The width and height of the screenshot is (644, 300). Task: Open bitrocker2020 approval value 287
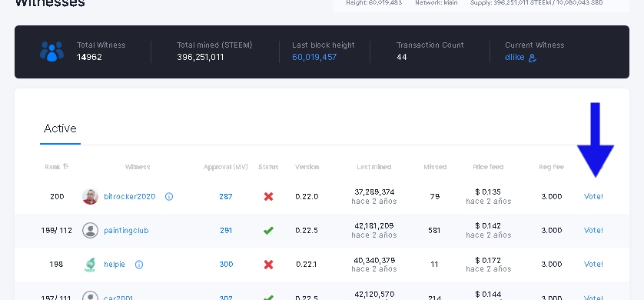point(225,196)
